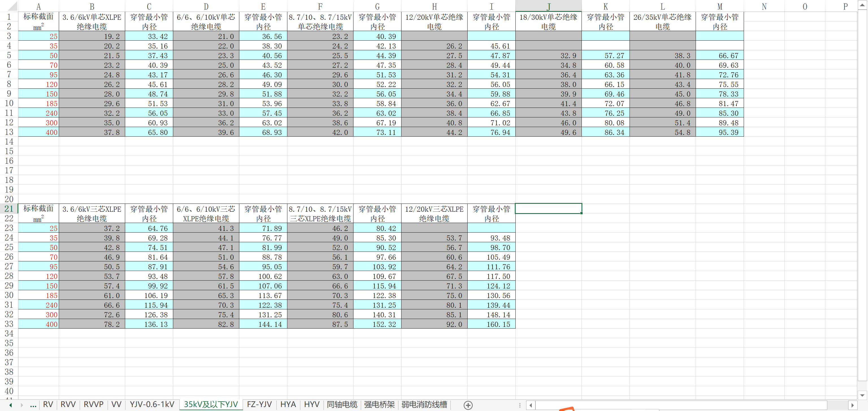868x411 pixels.
Task: Click horizontal scrollbar left arrow
Action: pos(531,405)
